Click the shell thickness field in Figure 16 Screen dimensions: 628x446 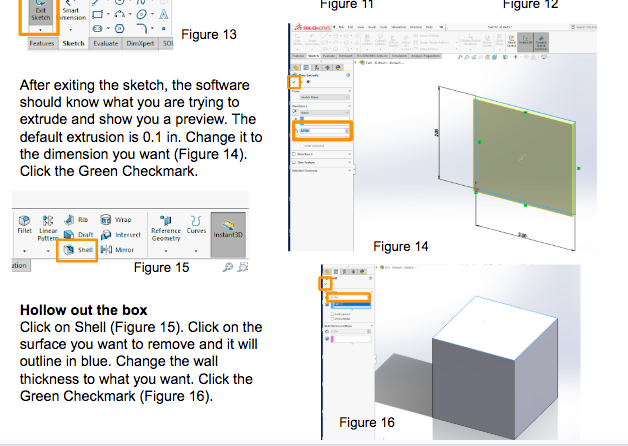click(x=348, y=297)
